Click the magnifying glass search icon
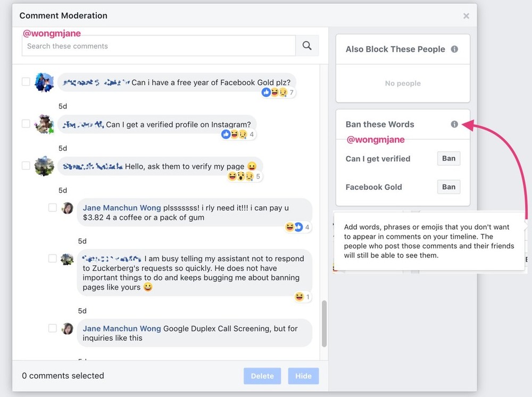The image size is (532, 397). [307, 46]
